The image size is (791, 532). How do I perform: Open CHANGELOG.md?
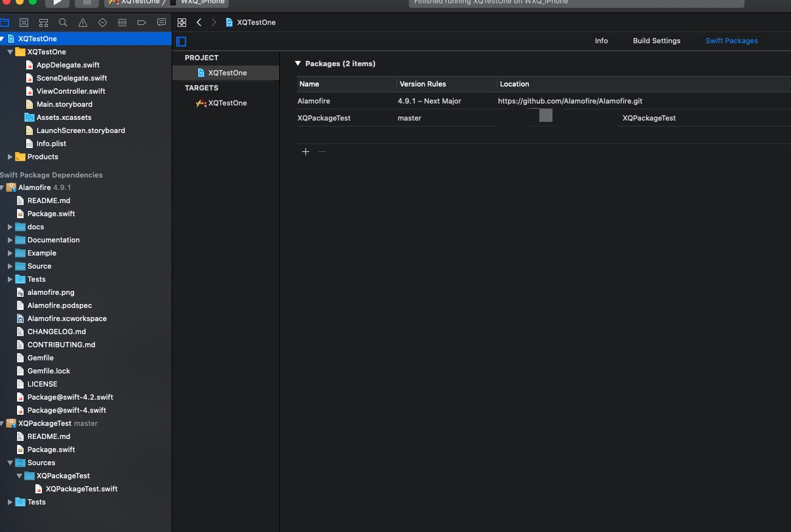tap(56, 332)
